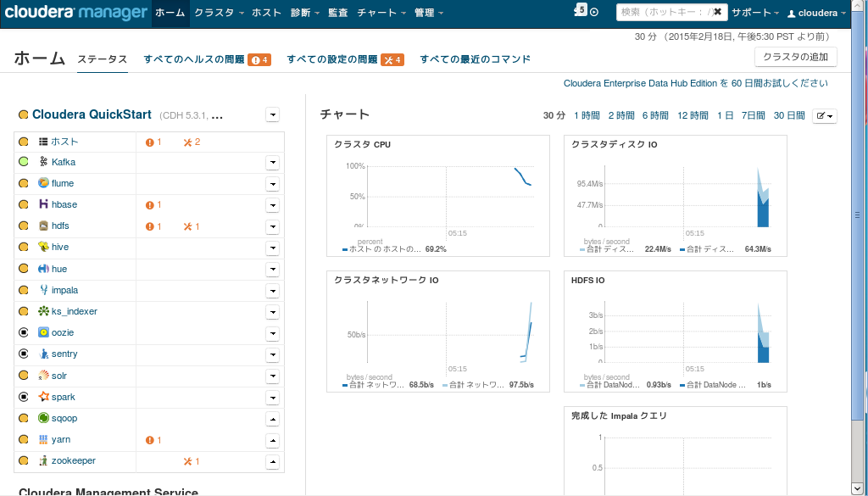
Task: Click the ks_indexer service icon
Action: pos(44,311)
